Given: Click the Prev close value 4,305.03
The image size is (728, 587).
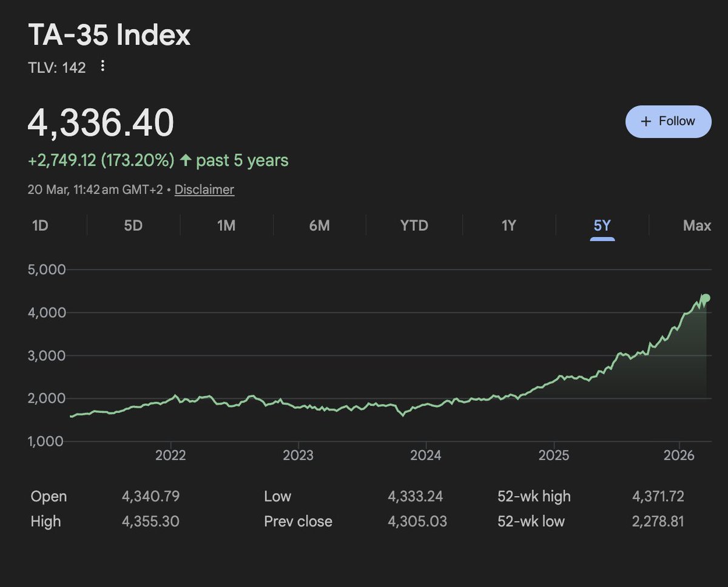Looking at the screenshot, I should pos(417,522).
